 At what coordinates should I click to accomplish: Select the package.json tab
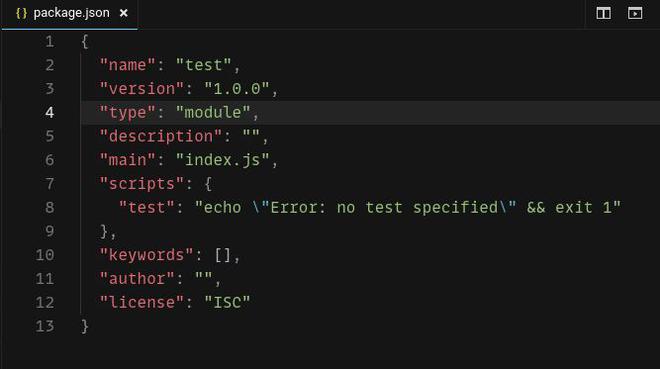[x=69, y=14]
